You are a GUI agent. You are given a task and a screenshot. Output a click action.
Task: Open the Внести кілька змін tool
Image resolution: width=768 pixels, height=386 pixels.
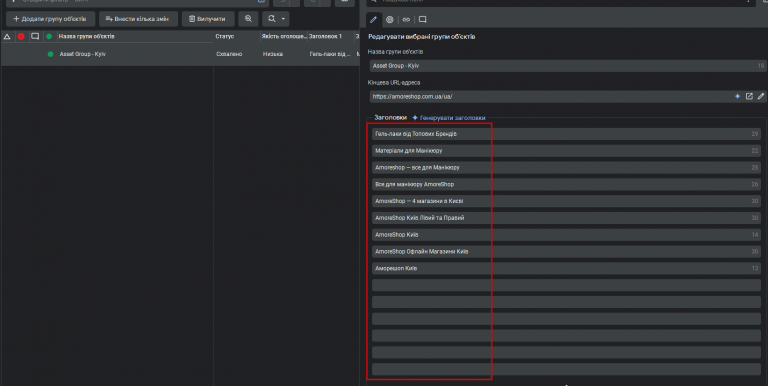click(x=138, y=19)
